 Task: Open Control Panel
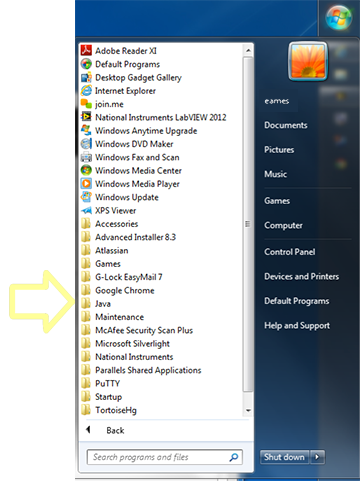(290, 252)
